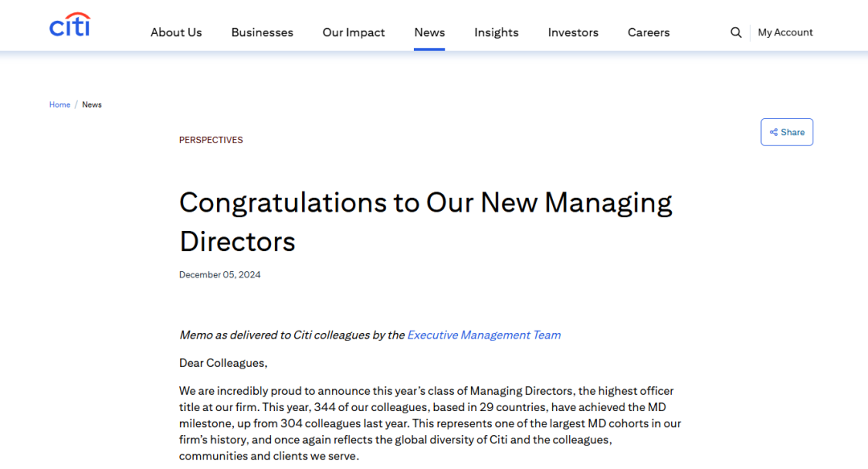Click the Share button

787,132
